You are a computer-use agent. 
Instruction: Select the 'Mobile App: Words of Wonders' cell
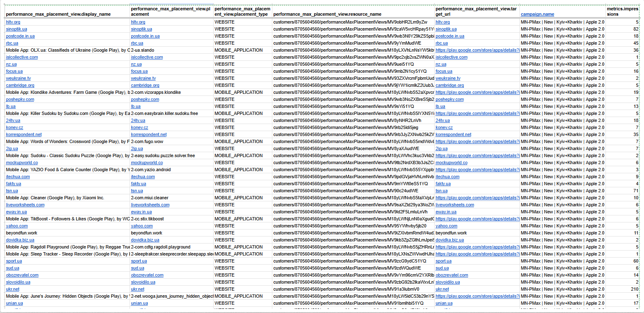[x=67, y=141]
